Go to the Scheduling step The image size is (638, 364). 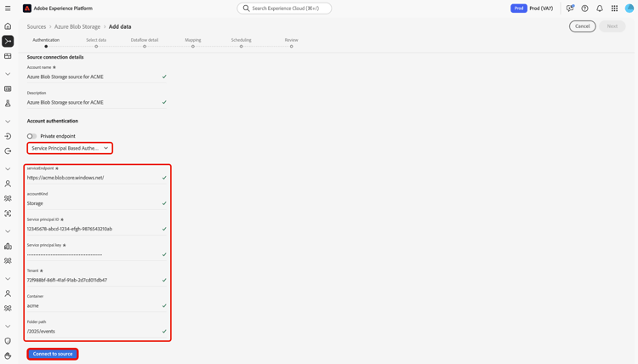[242, 43]
